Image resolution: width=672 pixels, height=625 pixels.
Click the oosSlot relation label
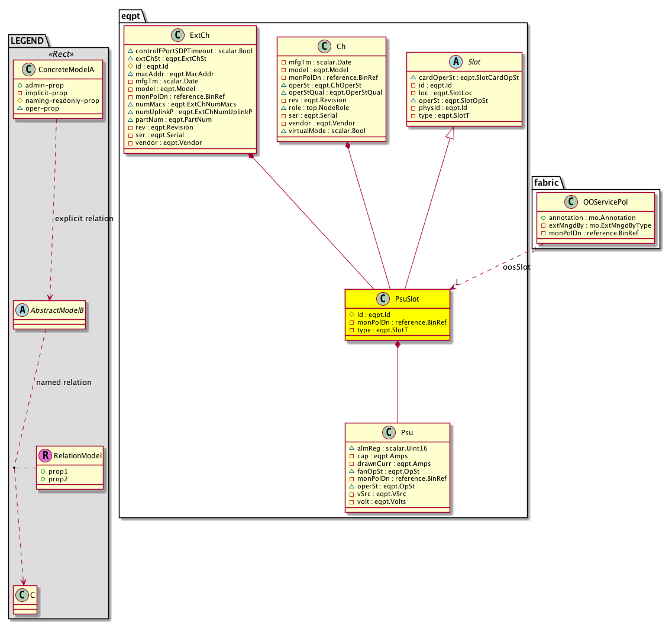518,267
